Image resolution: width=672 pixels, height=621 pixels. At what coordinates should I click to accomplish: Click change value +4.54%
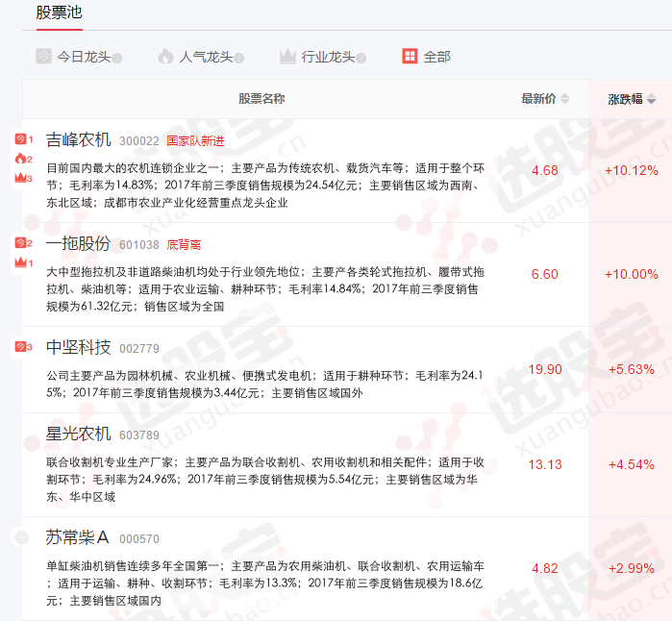pos(632,464)
